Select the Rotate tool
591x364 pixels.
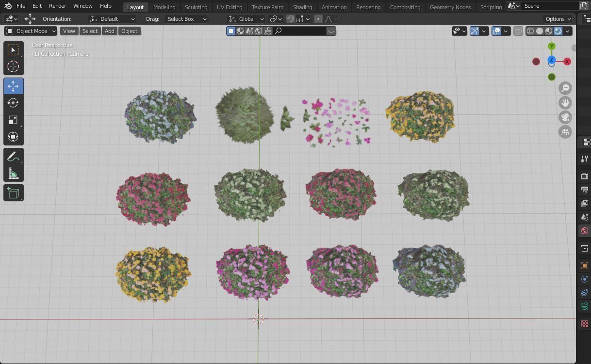point(13,103)
